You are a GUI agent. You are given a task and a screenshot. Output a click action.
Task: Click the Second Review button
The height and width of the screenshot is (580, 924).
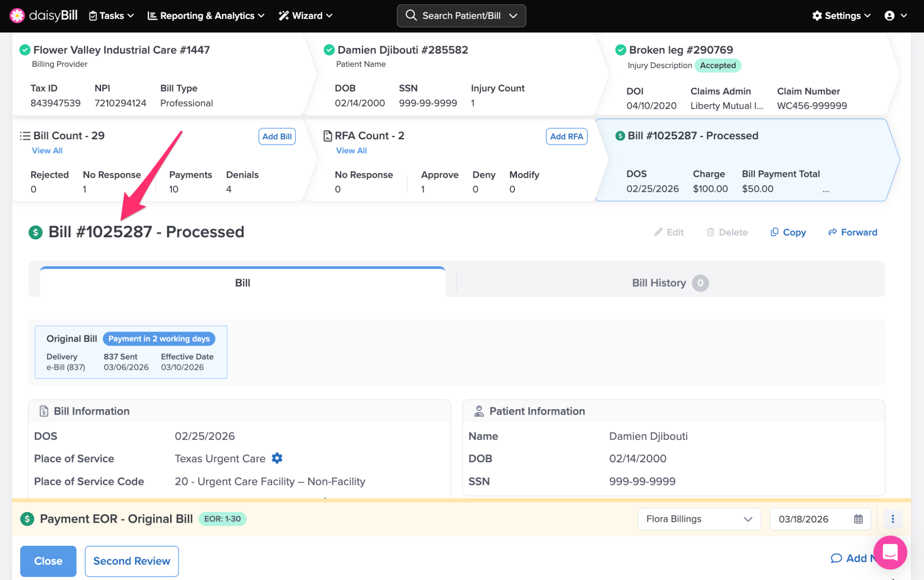[x=131, y=561]
